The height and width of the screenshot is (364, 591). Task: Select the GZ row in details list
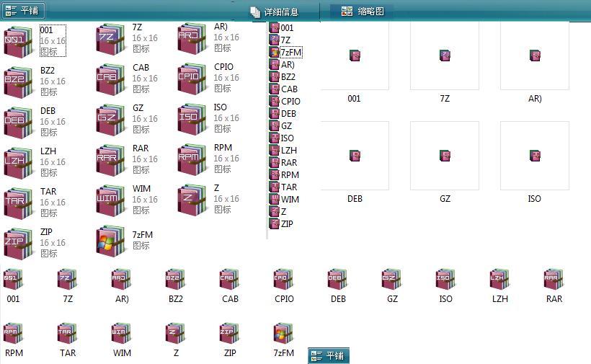tap(281, 126)
